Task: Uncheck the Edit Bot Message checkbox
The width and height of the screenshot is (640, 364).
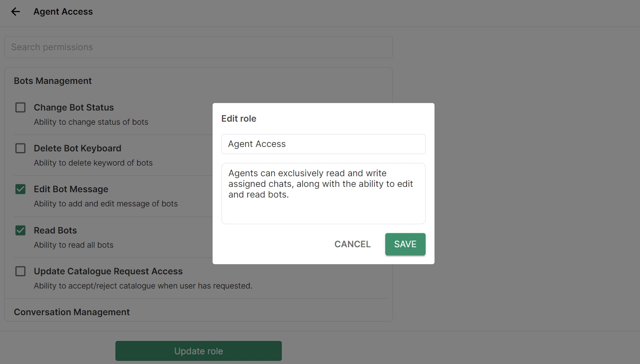Action: [x=20, y=189]
